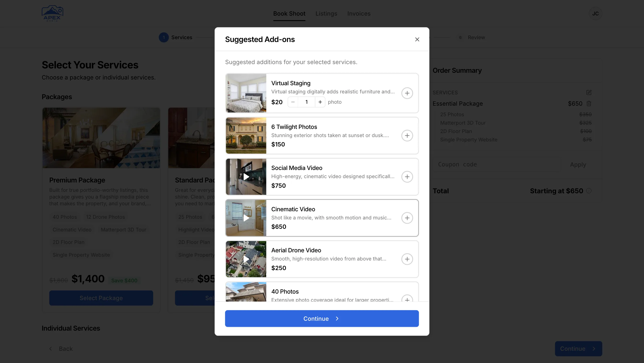Add 40 Photos add-on

coord(407,298)
